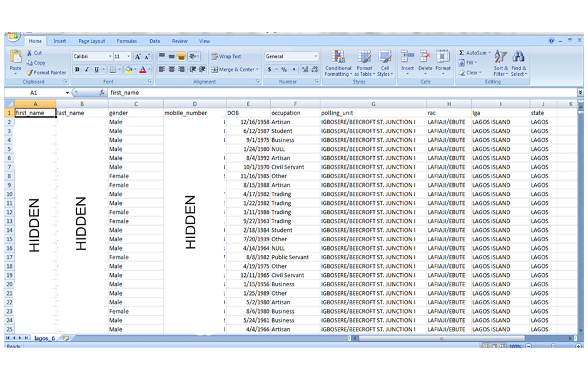The height and width of the screenshot is (375, 588).
Task: Click the AutoSum sigma icon
Action: click(x=462, y=53)
